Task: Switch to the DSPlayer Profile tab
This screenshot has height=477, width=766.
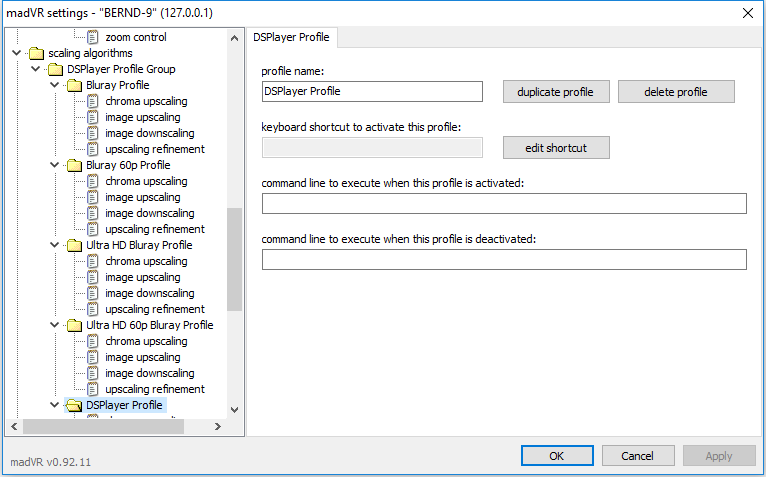Action: [292, 38]
